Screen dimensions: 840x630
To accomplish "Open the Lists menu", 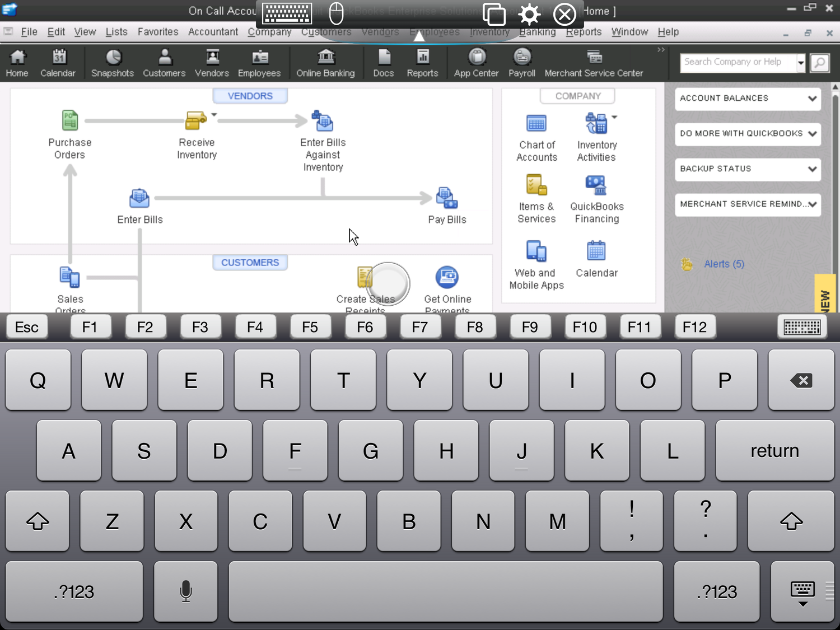I will pyautogui.click(x=116, y=32).
